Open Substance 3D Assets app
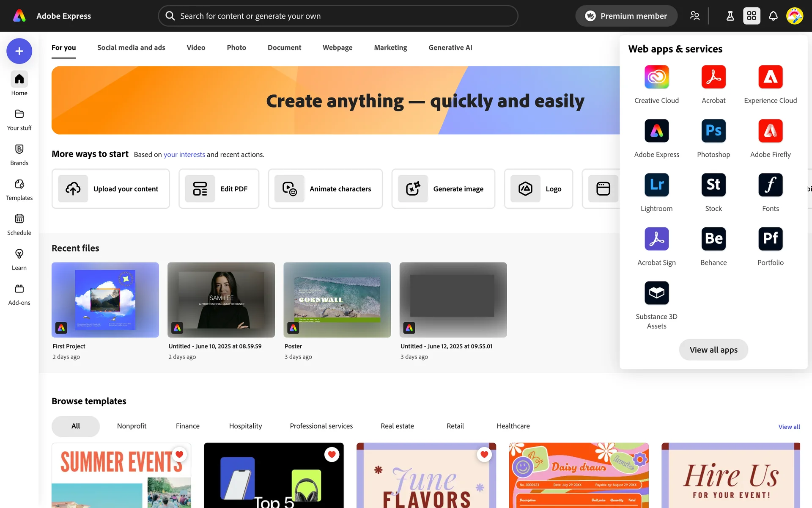This screenshot has width=812, height=508. [656, 293]
